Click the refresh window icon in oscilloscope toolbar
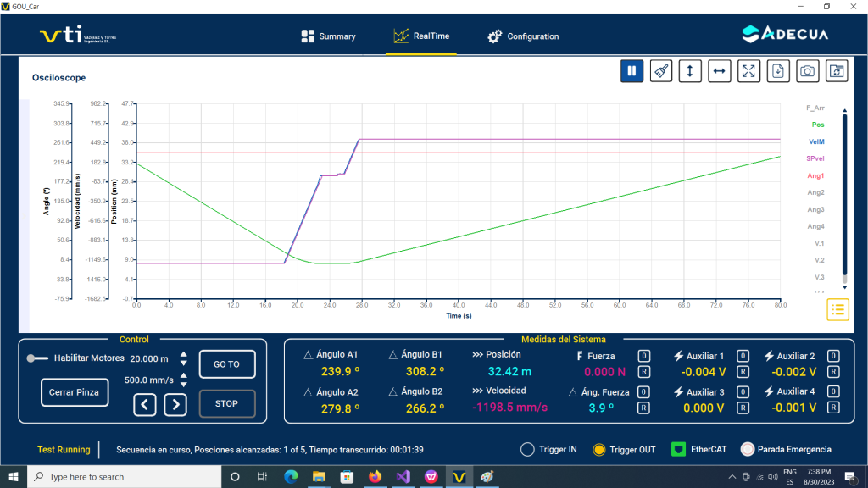 [837, 71]
